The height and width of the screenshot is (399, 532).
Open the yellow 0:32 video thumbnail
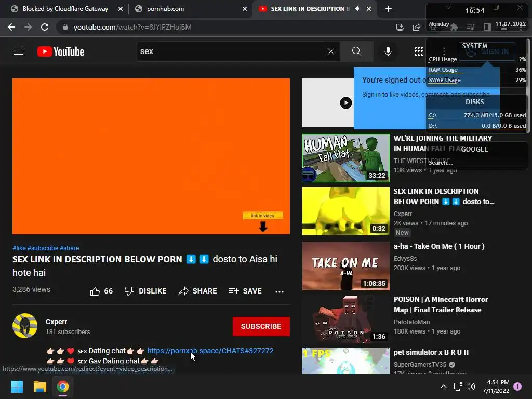[345, 211]
